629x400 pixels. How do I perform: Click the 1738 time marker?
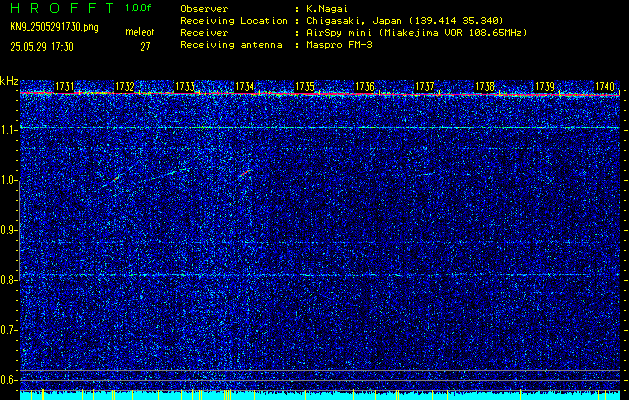point(485,87)
